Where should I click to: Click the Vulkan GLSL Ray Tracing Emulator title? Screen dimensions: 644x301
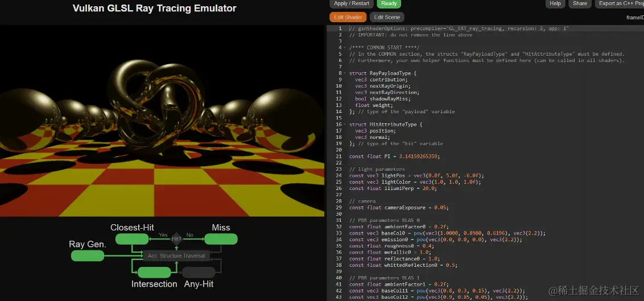click(154, 8)
